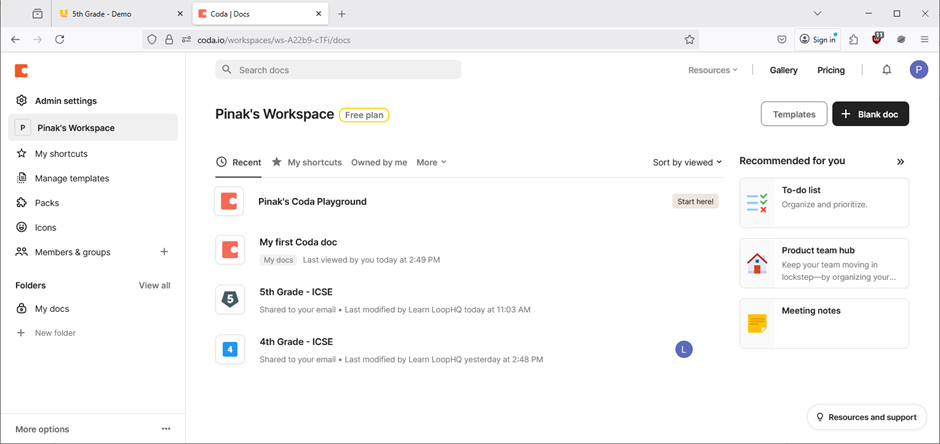The width and height of the screenshot is (940, 444).
Task: Click the 5th Grade - ICSE title
Action: [296, 292]
